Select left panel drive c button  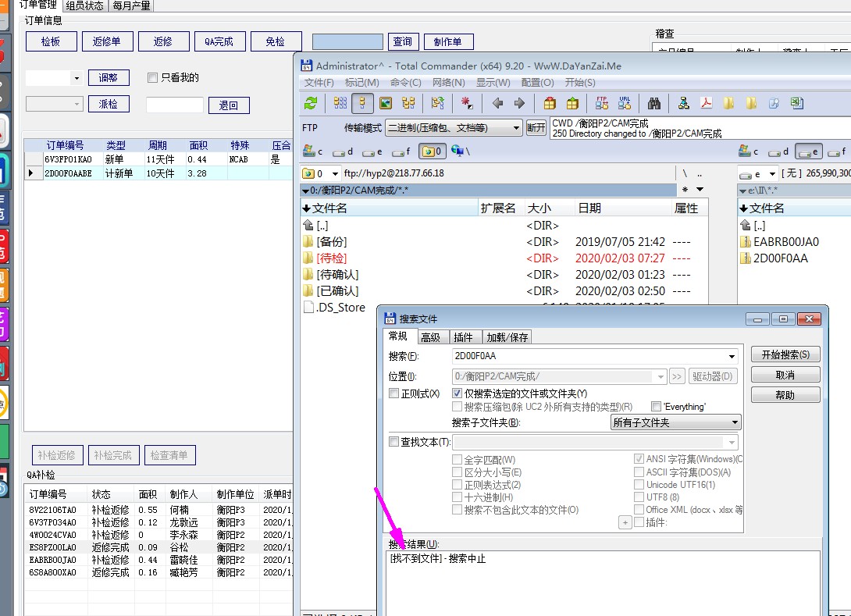(x=313, y=151)
